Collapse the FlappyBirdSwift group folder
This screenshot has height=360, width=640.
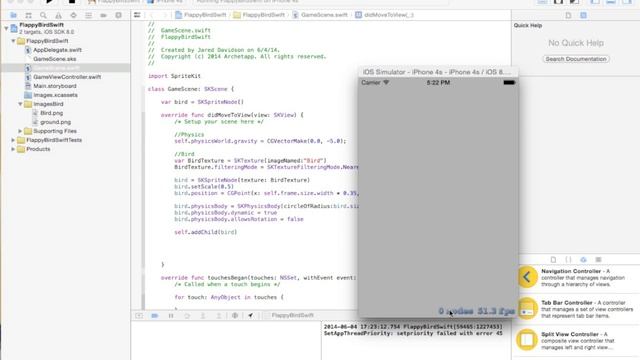pyautogui.click(x=13, y=41)
